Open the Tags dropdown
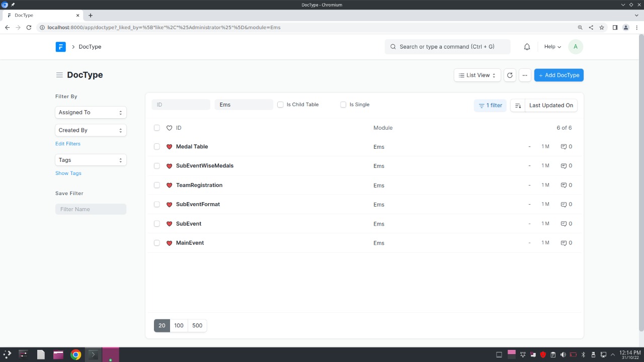Screen dimensions: 644x362 91,160
